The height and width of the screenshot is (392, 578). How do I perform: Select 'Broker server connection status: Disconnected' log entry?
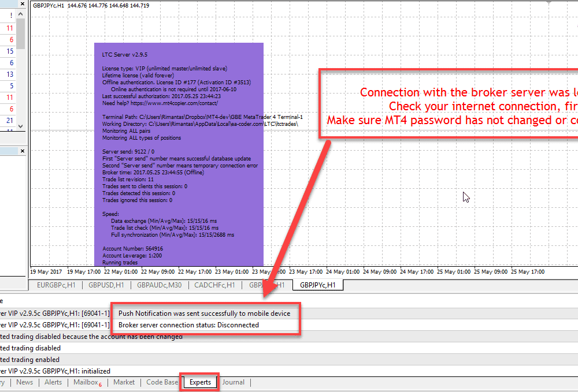(188, 325)
